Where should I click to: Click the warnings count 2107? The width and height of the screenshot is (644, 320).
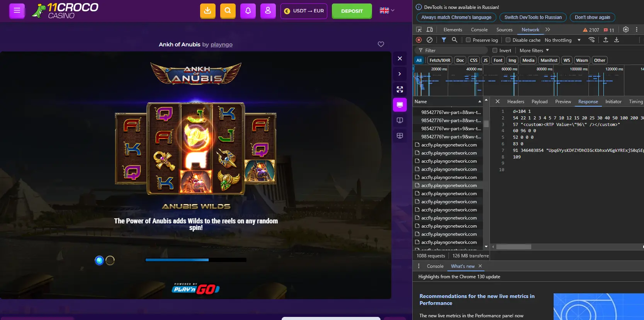(x=591, y=30)
